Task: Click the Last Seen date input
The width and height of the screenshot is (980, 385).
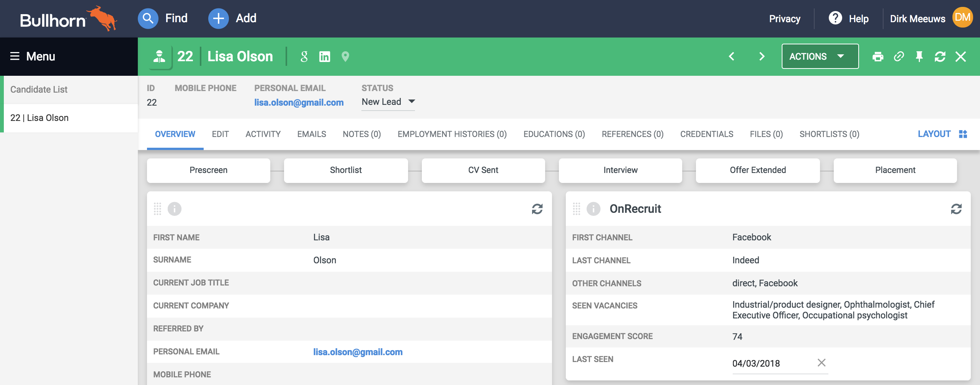Action: coord(769,364)
